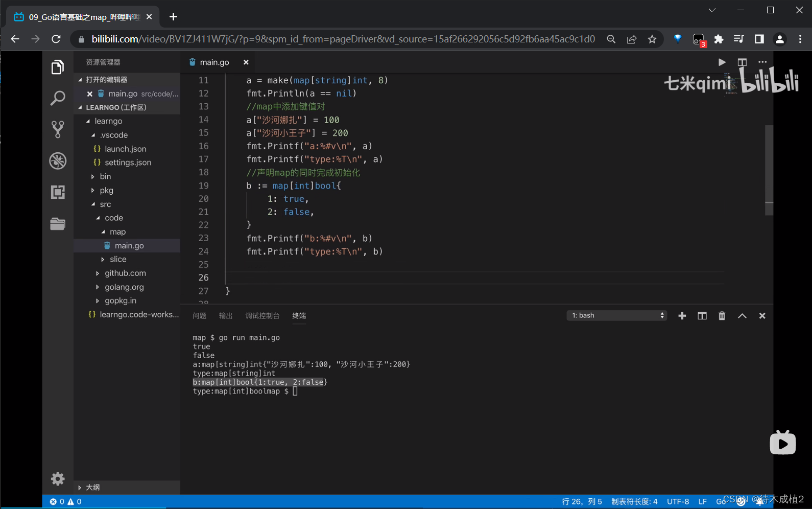Switch to the 问题 (Problems) panel tab
This screenshot has height=509, width=812.
(200, 316)
